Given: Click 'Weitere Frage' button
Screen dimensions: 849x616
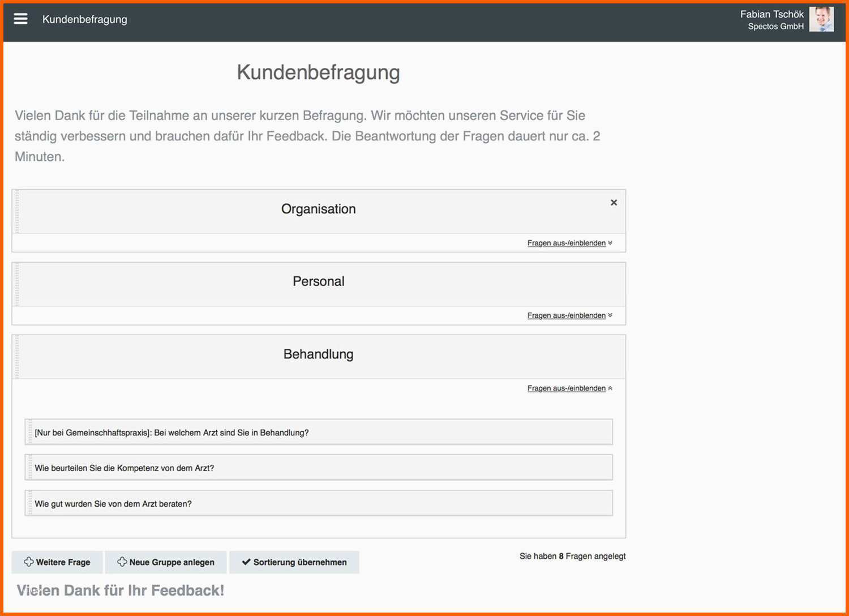Looking at the screenshot, I should coord(57,562).
